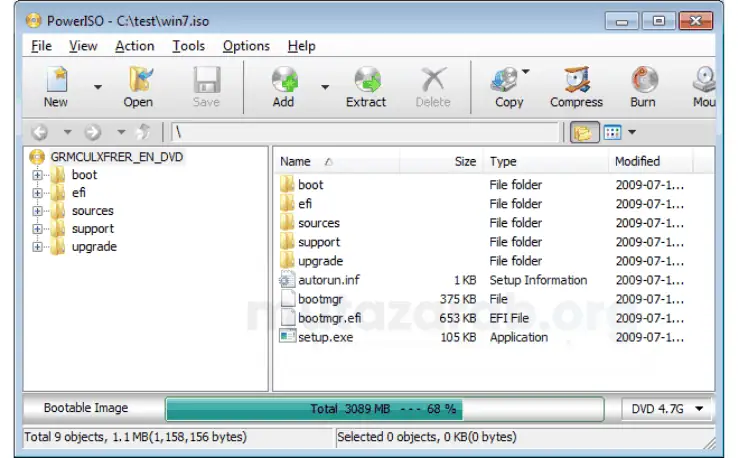Sort list by Name column header

pos(337,162)
